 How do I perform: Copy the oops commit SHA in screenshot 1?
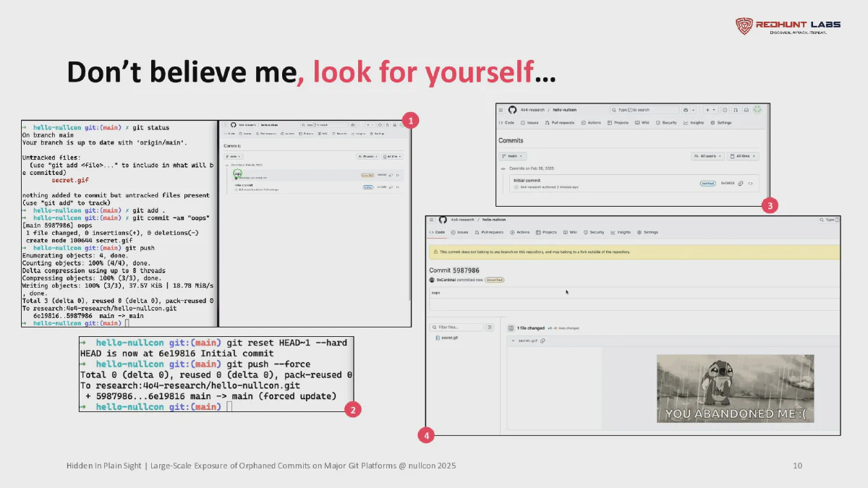click(391, 175)
